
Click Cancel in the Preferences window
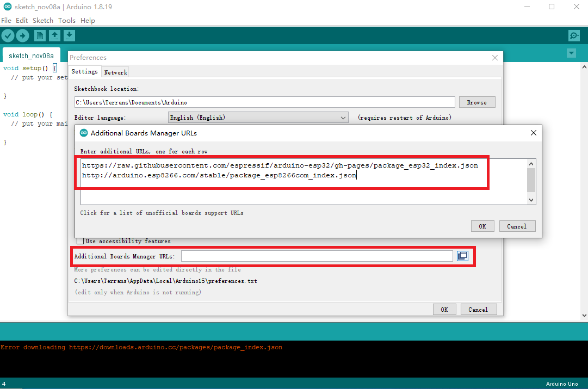click(x=478, y=310)
